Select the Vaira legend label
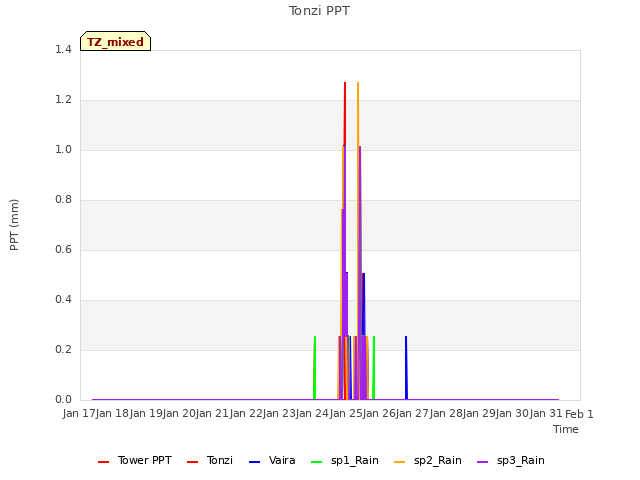 pos(282,460)
